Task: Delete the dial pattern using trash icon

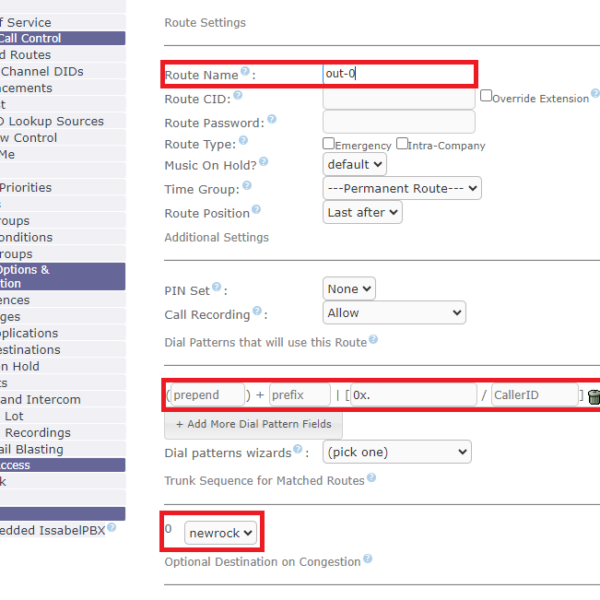Action: point(593,397)
